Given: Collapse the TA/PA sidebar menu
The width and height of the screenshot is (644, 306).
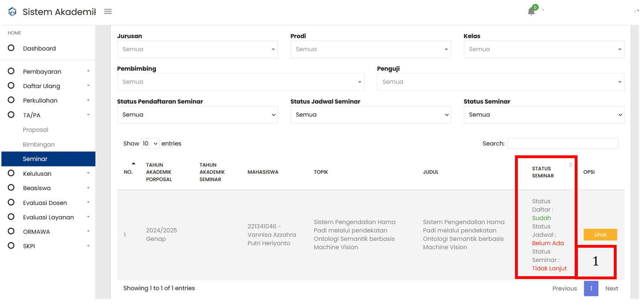Looking at the screenshot, I should click(x=48, y=115).
